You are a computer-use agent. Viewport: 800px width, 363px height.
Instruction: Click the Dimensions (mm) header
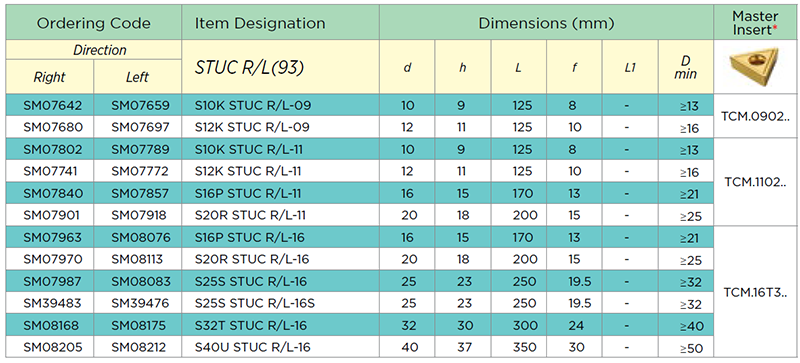point(546,22)
